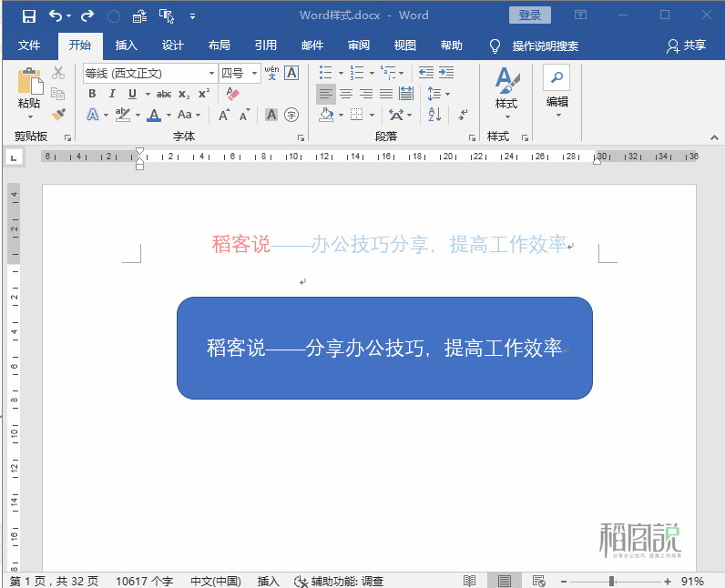Screen dimensions: 725x588
Task: Click the Clear All Formatting eraser icon
Action: click(x=232, y=94)
